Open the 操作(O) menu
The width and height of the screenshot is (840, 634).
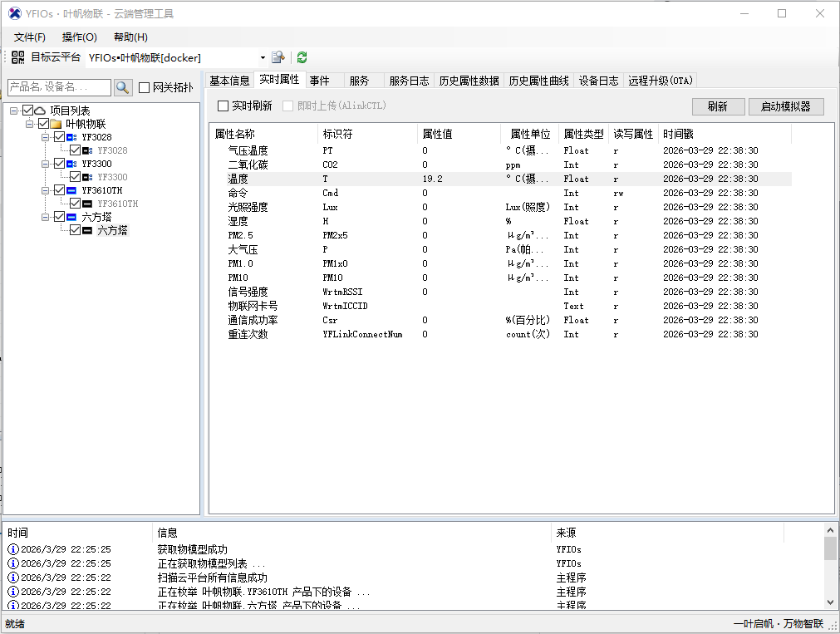click(77, 37)
